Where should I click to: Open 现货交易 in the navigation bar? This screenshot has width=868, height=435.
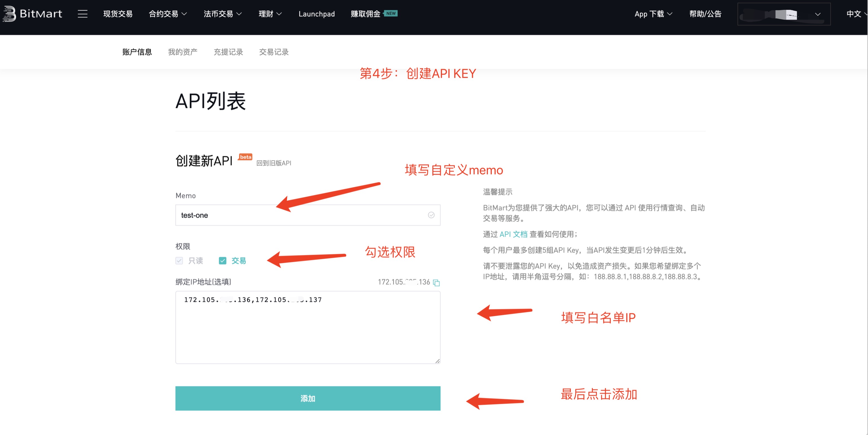point(118,14)
